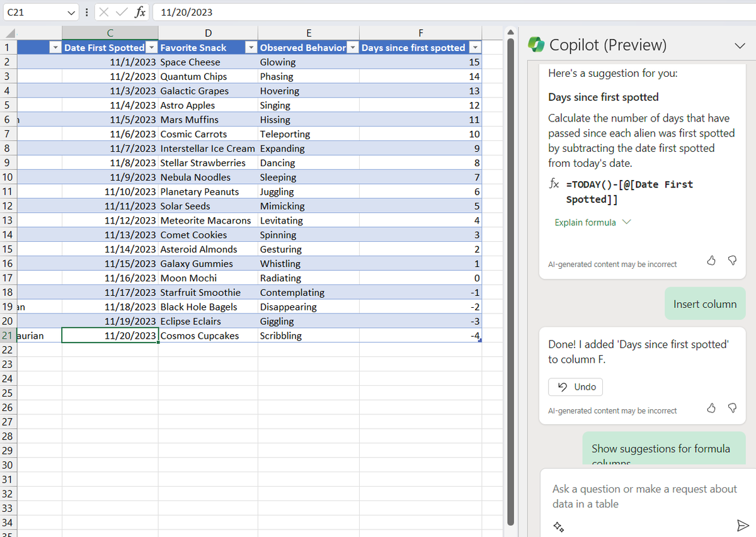Screen dimensions: 756x537
Task: Click the cell 'Meteorite Macarons'
Action: click(x=208, y=220)
